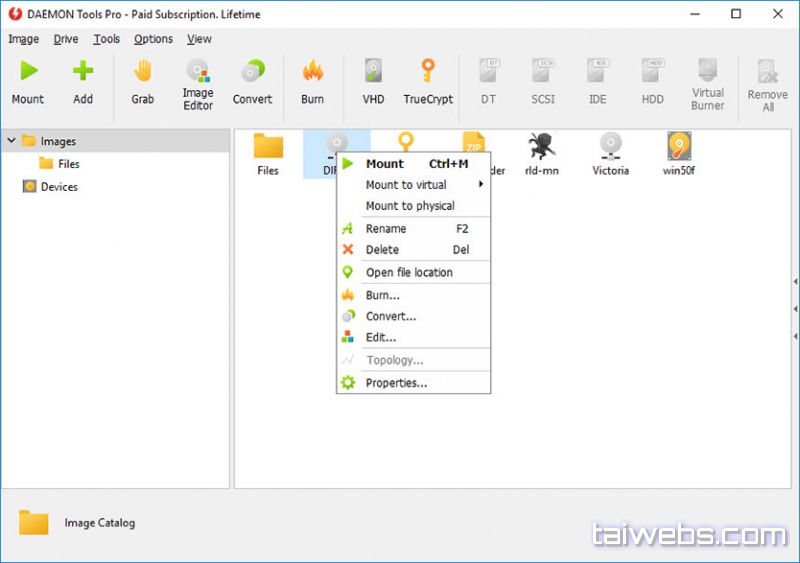Open the Options menu

[x=153, y=39]
